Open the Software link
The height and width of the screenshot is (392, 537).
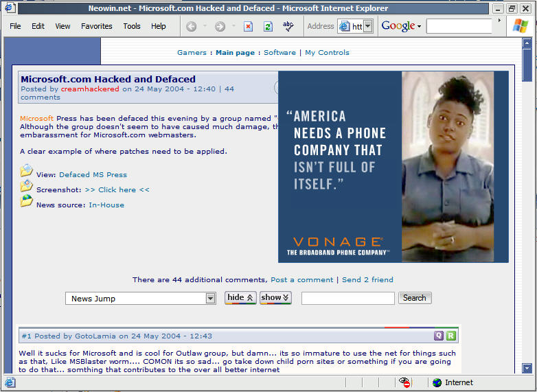pos(279,52)
